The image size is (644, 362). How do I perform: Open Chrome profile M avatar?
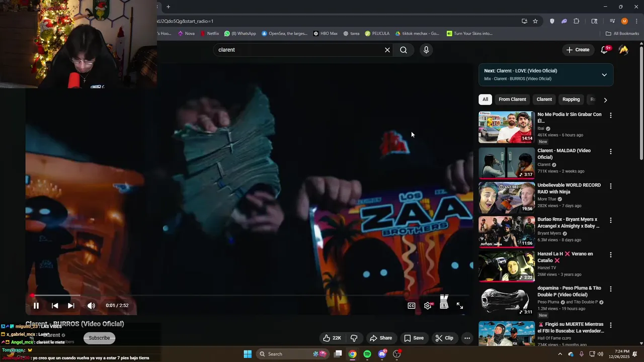coord(624,21)
